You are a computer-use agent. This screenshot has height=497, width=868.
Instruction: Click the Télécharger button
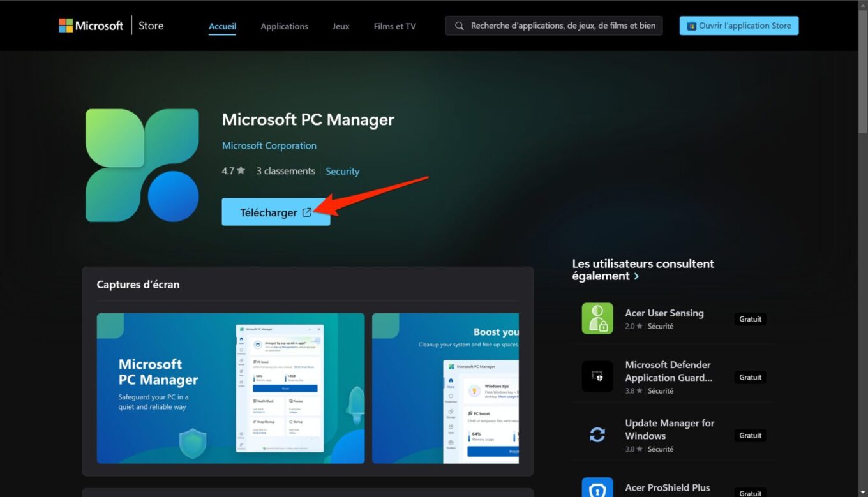276,212
